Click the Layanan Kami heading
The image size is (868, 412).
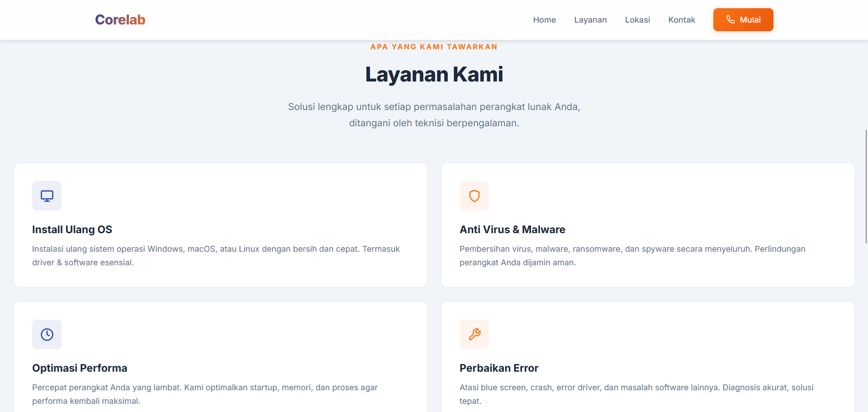coord(434,74)
